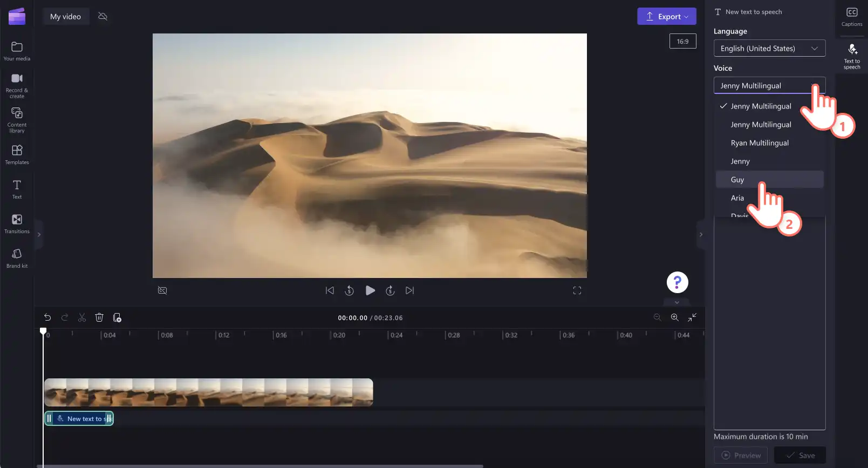This screenshot has width=868, height=468.
Task: Skip to start of video
Action: coord(330,290)
